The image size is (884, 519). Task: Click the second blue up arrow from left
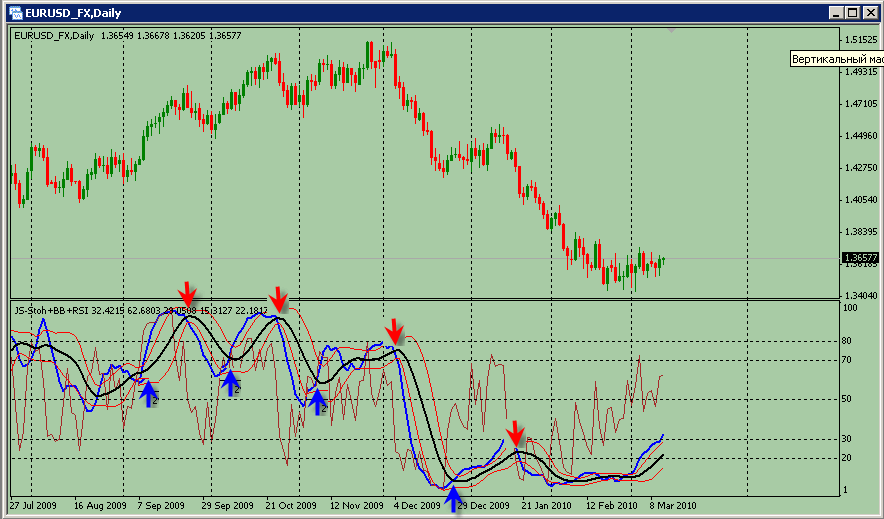(x=231, y=382)
